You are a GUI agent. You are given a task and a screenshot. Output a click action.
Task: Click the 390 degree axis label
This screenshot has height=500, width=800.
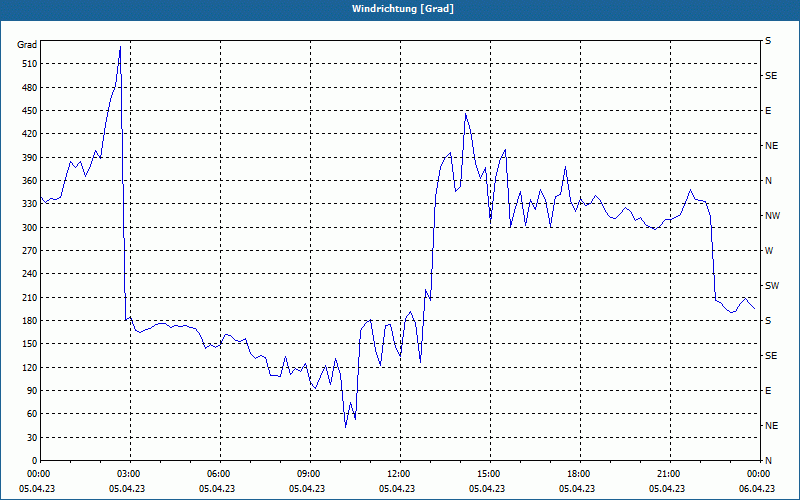tap(30, 157)
